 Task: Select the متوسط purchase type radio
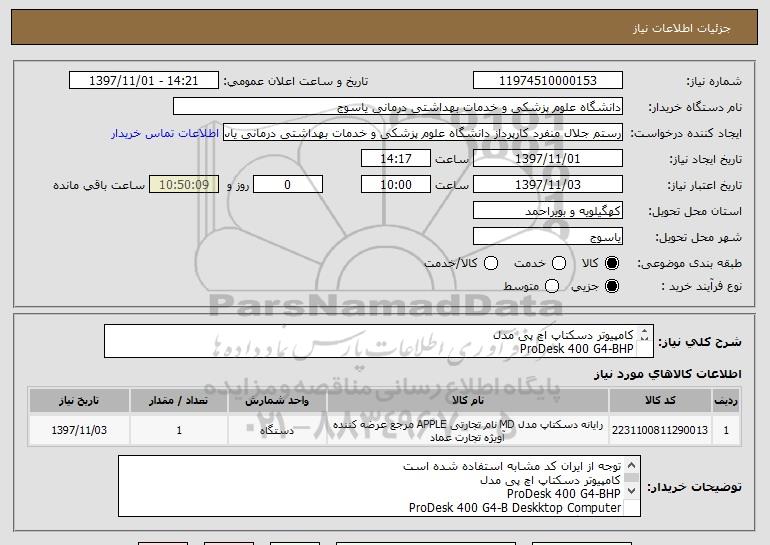point(552,286)
